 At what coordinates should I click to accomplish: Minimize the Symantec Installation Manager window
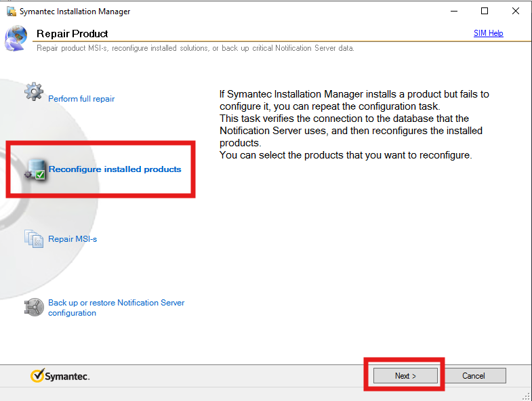(453, 12)
